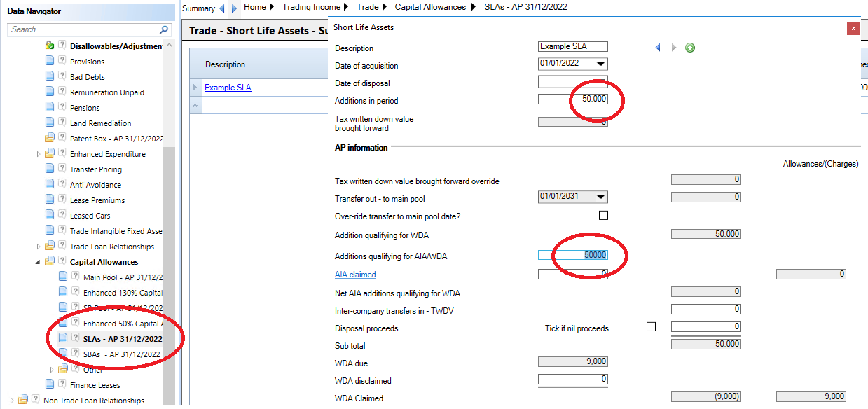
Task: Click the page icon beside Finance Leases
Action: (x=50, y=385)
